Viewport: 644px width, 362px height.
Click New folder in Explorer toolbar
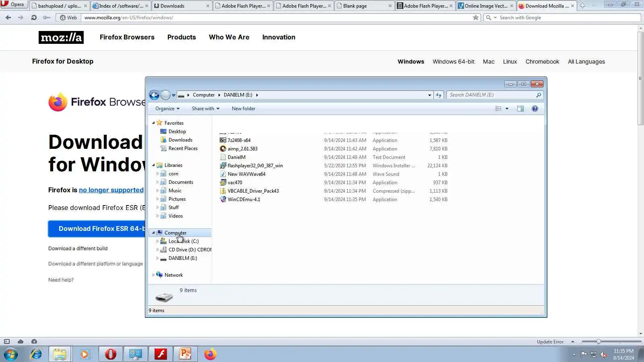(x=244, y=109)
